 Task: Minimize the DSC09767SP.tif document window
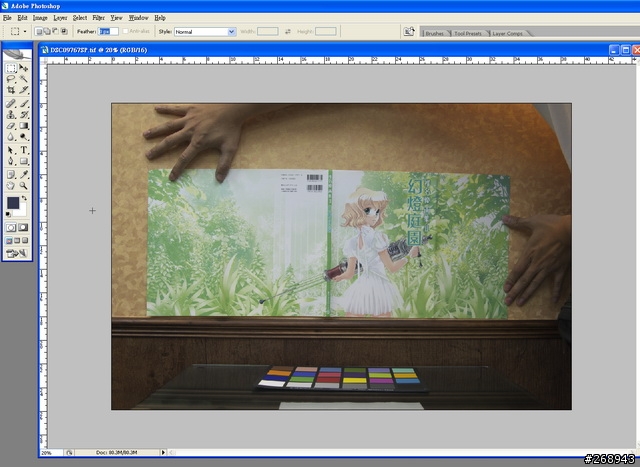coord(614,50)
